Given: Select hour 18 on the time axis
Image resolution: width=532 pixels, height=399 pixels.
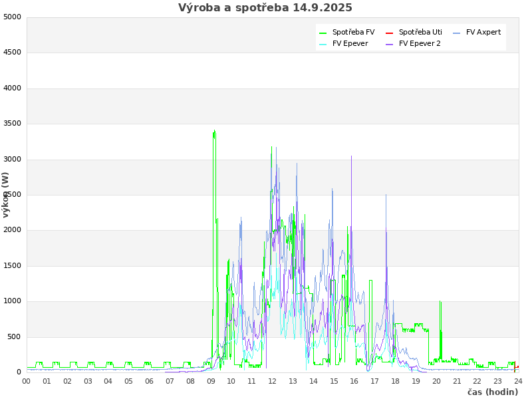Looking at the screenshot, I should [x=395, y=381].
